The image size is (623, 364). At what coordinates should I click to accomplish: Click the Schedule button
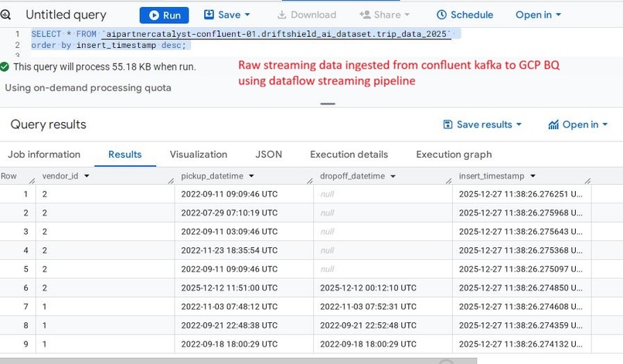[465, 15]
